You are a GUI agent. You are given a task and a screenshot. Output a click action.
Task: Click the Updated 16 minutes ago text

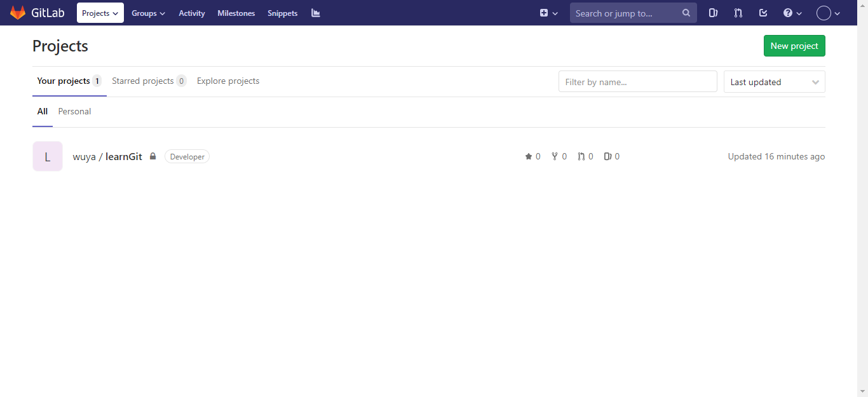pos(776,156)
